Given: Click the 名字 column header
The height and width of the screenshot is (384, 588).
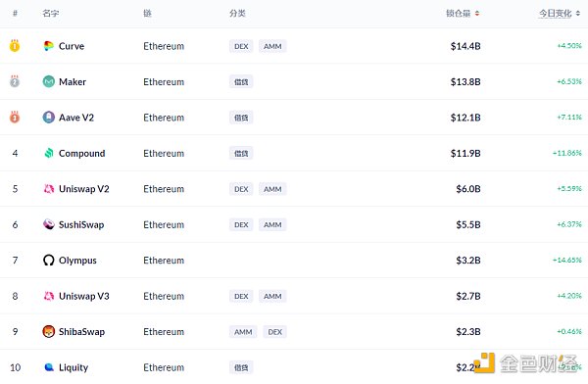Looking at the screenshot, I should 50,14.
